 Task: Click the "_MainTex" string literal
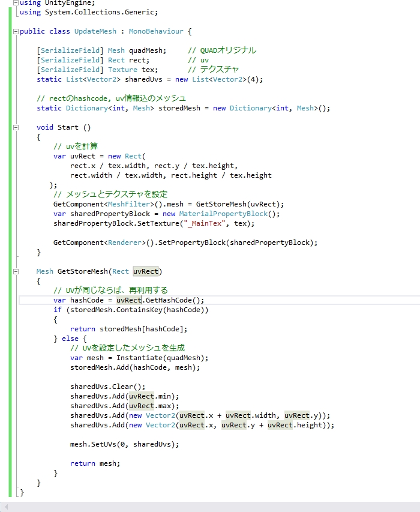(x=204, y=223)
